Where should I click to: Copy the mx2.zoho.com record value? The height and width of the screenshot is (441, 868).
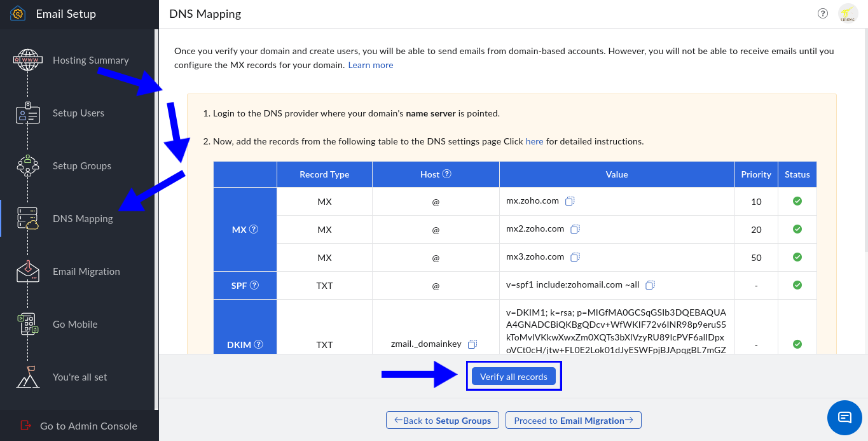(x=575, y=229)
